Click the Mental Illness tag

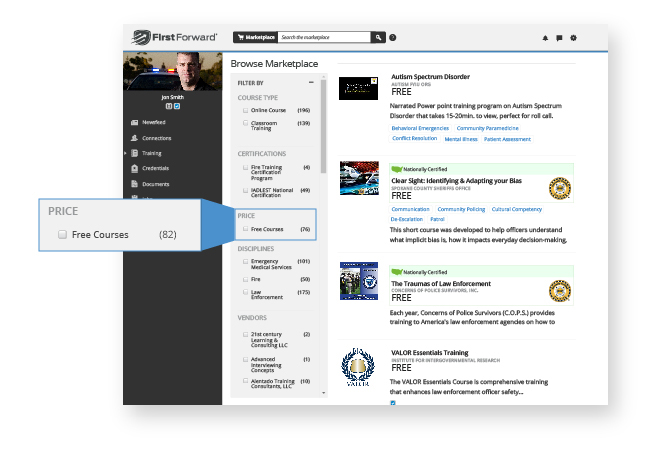point(461,139)
